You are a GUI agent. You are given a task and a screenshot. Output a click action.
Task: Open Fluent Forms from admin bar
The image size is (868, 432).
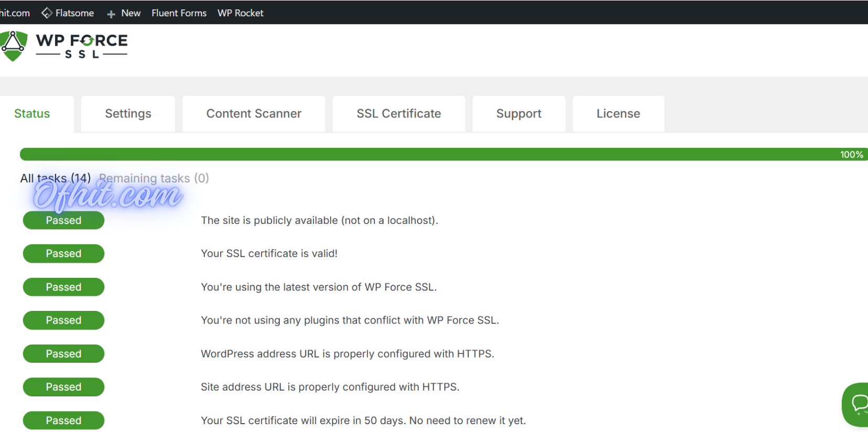[x=179, y=13]
